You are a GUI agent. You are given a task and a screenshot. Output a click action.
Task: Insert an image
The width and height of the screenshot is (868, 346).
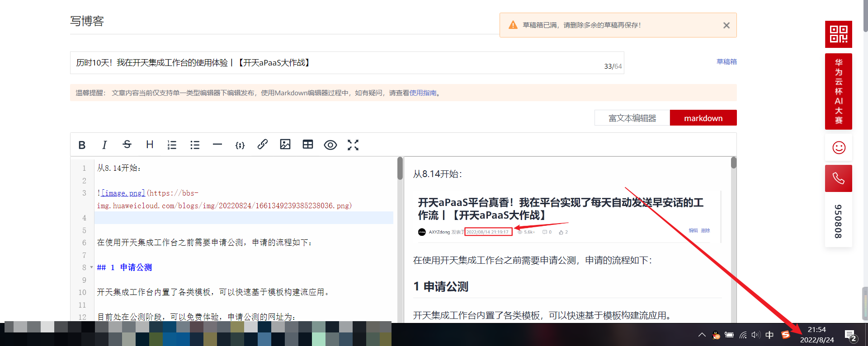point(285,145)
